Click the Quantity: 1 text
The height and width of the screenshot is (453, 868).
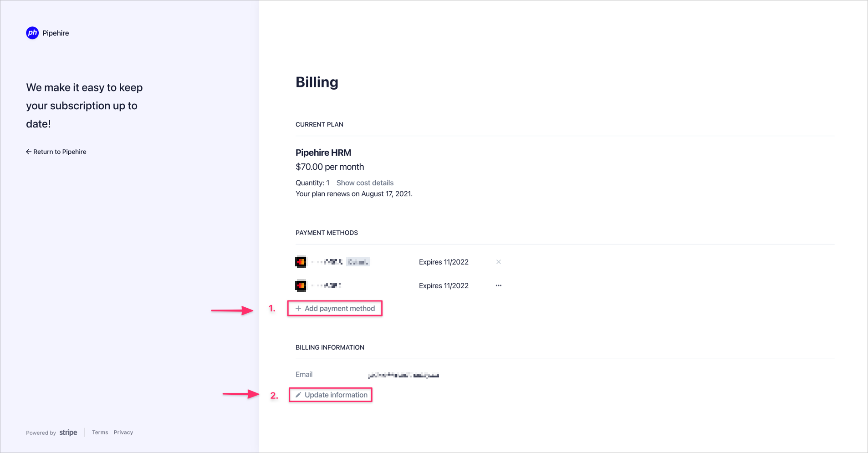[312, 183]
